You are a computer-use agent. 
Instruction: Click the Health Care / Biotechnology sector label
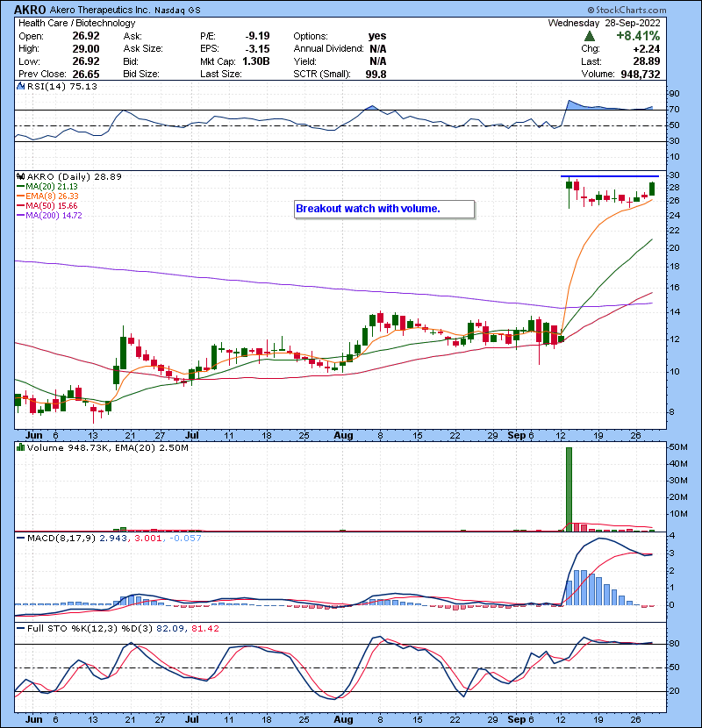tap(76, 23)
